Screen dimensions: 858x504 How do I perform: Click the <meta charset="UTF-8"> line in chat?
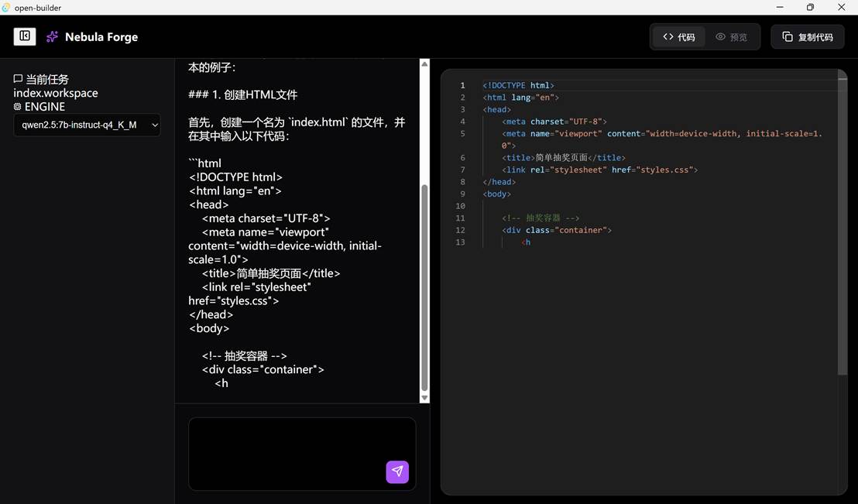266,218
